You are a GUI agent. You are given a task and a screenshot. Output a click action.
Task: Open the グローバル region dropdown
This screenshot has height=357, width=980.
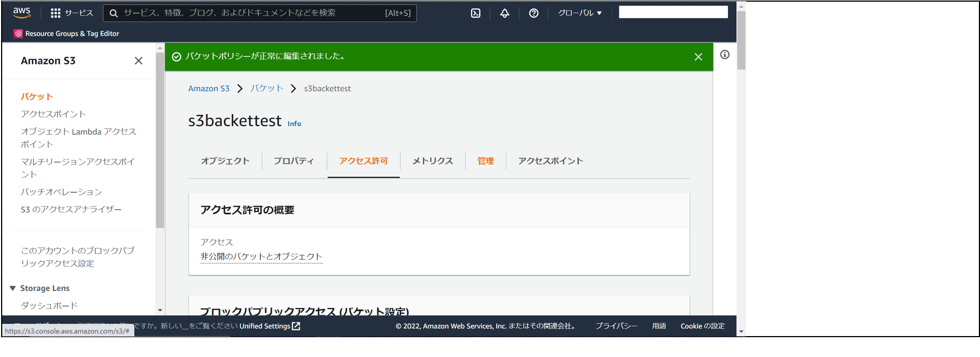(x=580, y=13)
